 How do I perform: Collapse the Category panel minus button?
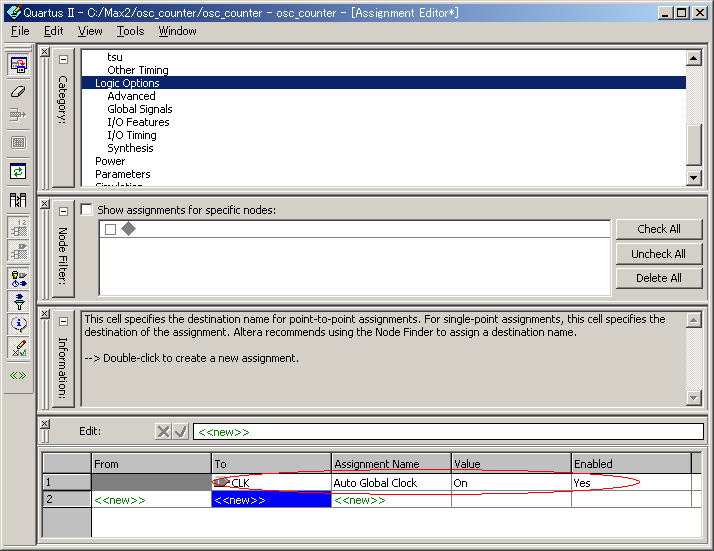[x=63, y=60]
